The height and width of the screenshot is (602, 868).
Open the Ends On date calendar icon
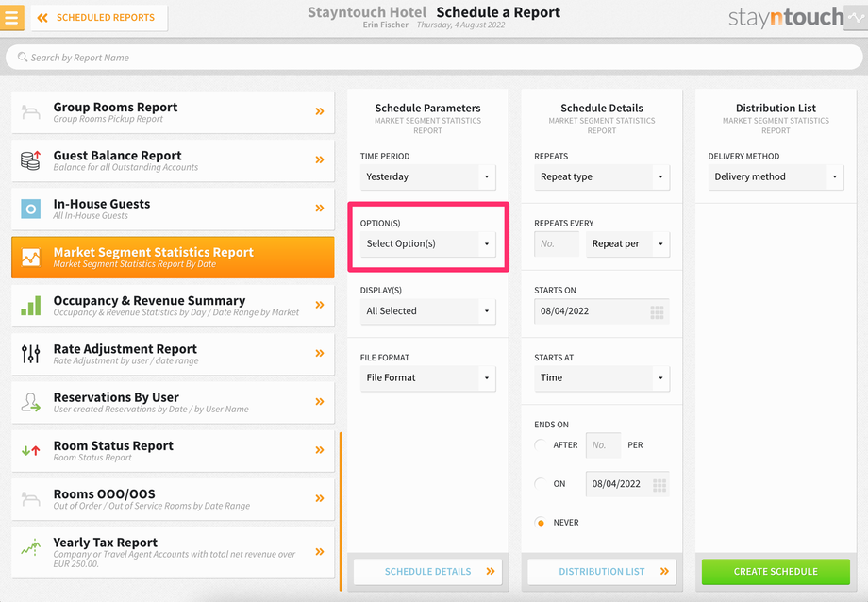point(659,485)
